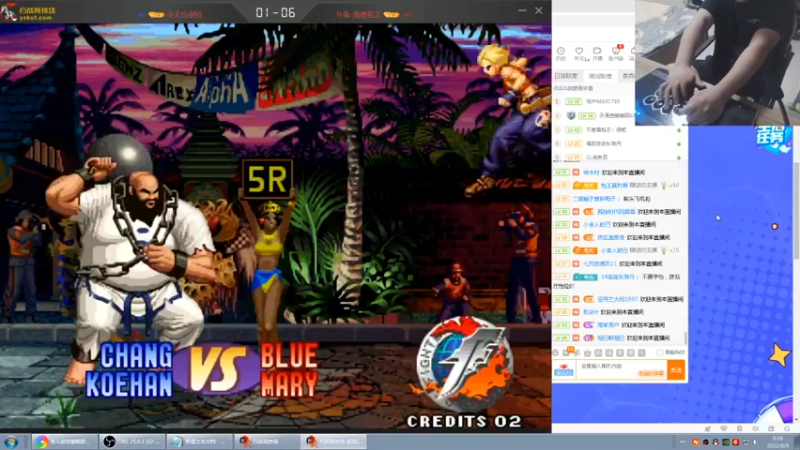Viewport: 800px width, 450px height.
Task: Click the orange Send button
Action: [x=676, y=370]
